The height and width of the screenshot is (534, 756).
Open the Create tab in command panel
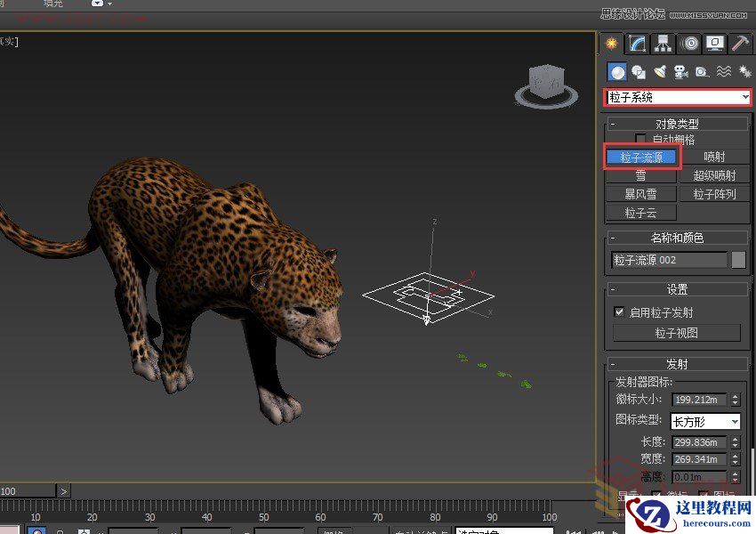tap(612, 44)
